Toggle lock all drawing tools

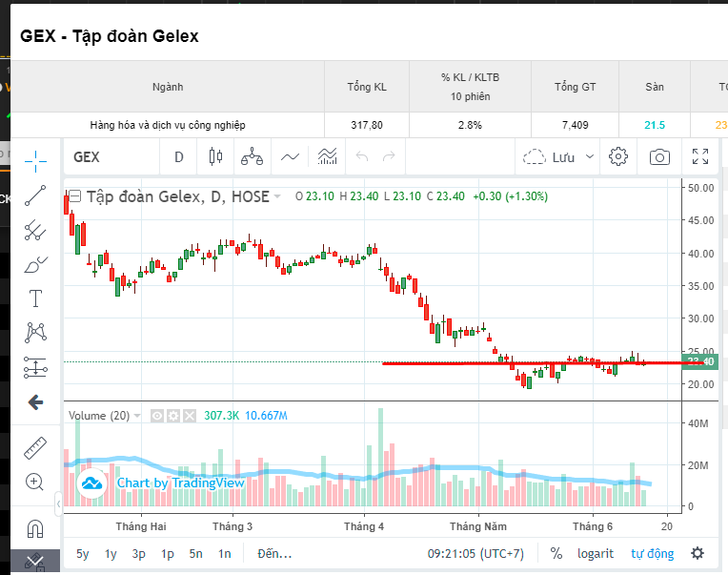point(35,562)
